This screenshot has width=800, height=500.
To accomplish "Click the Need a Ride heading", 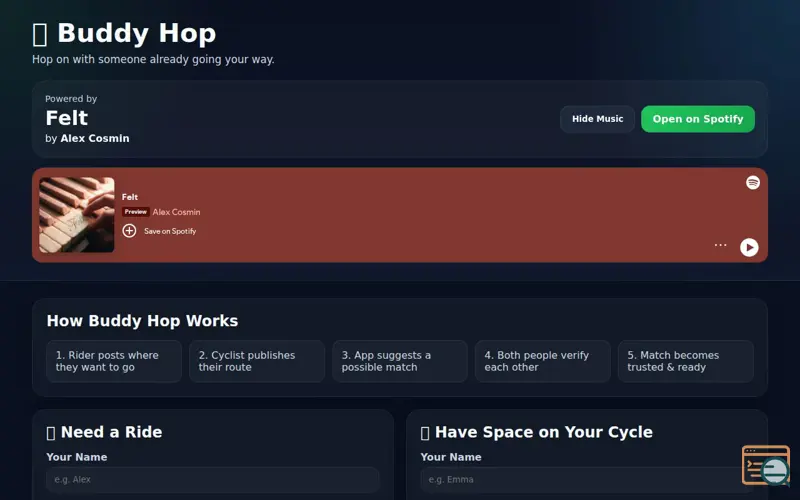I will tap(105, 432).
